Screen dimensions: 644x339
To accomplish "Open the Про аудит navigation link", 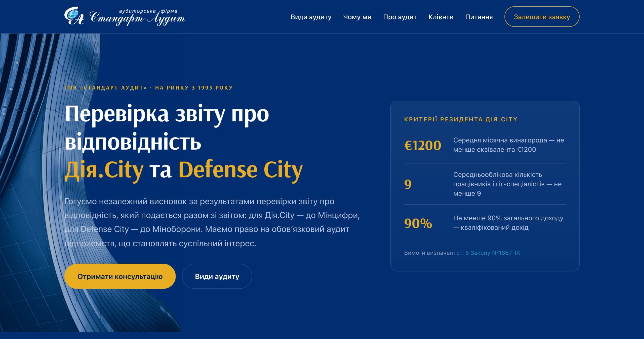I will coord(400,17).
